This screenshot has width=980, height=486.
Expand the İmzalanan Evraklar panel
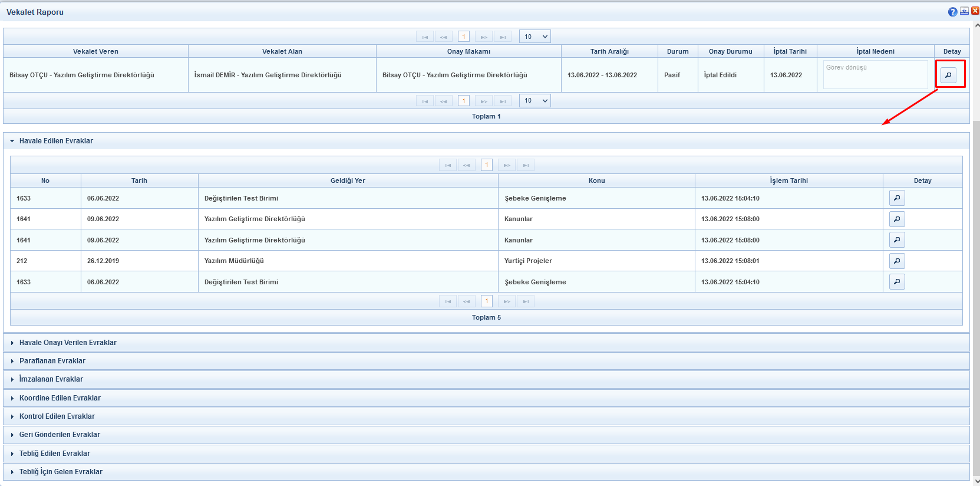[51, 379]
